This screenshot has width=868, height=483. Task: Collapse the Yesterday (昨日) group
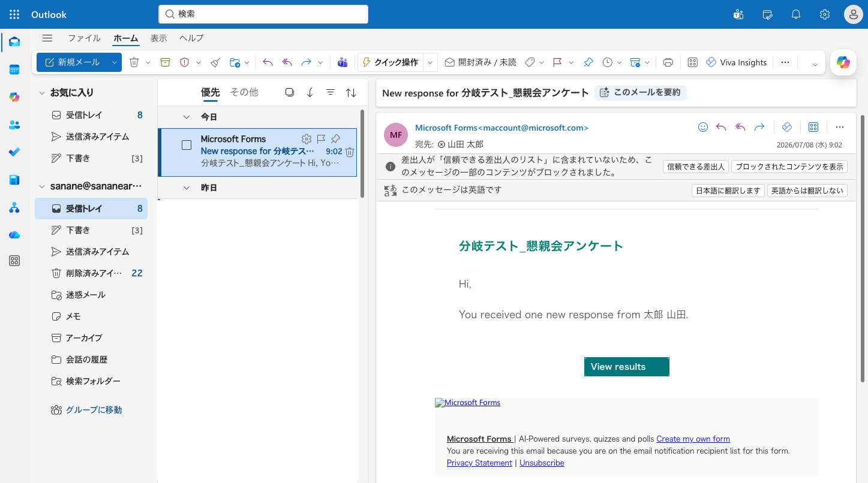[187, 188]
